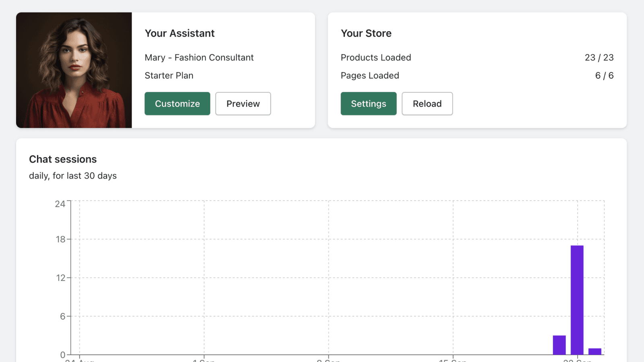Click the 'Starter Plan' label
644x362 pixels.
[x=169, y=76]
